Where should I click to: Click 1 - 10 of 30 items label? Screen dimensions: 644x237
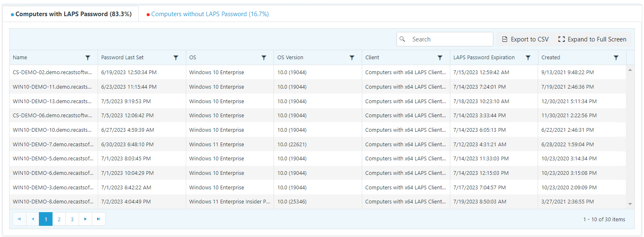[604, 219]
